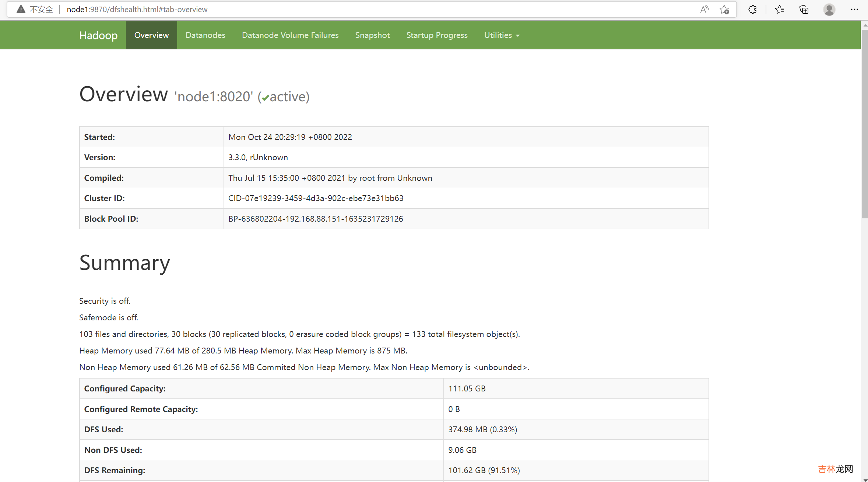Viewport: 868px width, 482px height.
Task: Open Datanode Volume Failures tab
Action: click(x=290, y=35)
